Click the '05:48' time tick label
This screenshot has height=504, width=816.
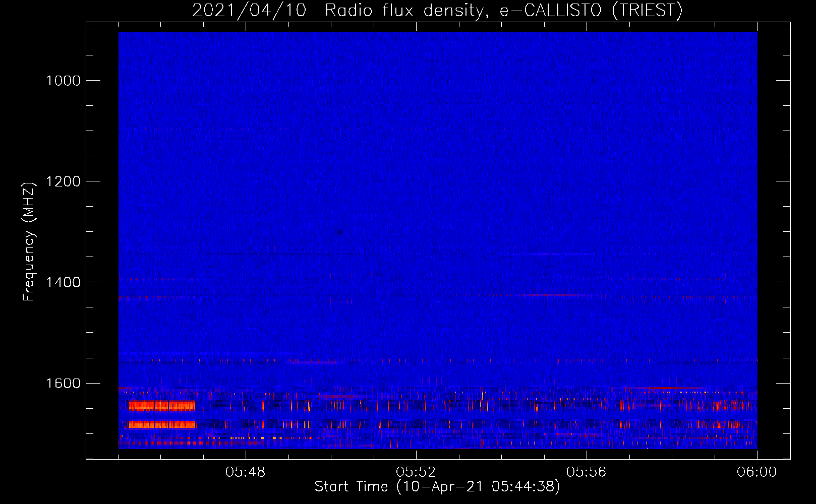point(246,472)
